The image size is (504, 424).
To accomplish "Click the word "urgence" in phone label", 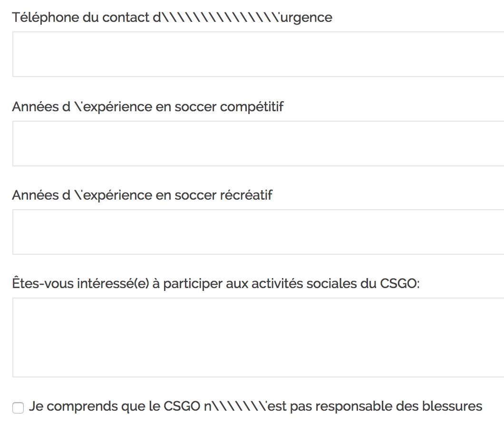I will tap(306, 18).
